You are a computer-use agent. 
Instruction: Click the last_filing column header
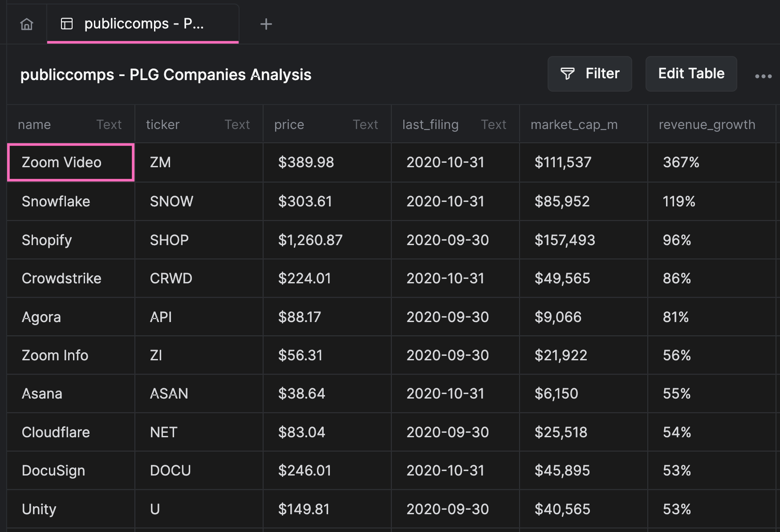tap(430, 125)
